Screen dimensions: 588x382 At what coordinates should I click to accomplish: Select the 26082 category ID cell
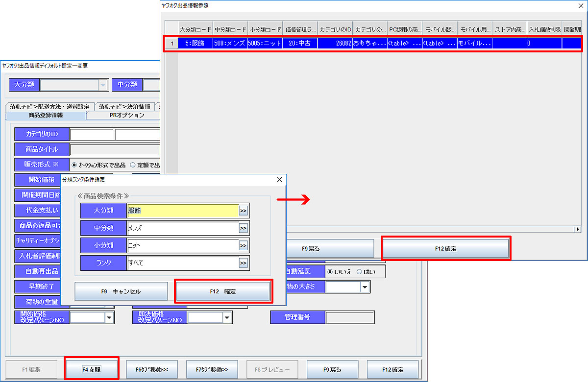tap(335, 43)
